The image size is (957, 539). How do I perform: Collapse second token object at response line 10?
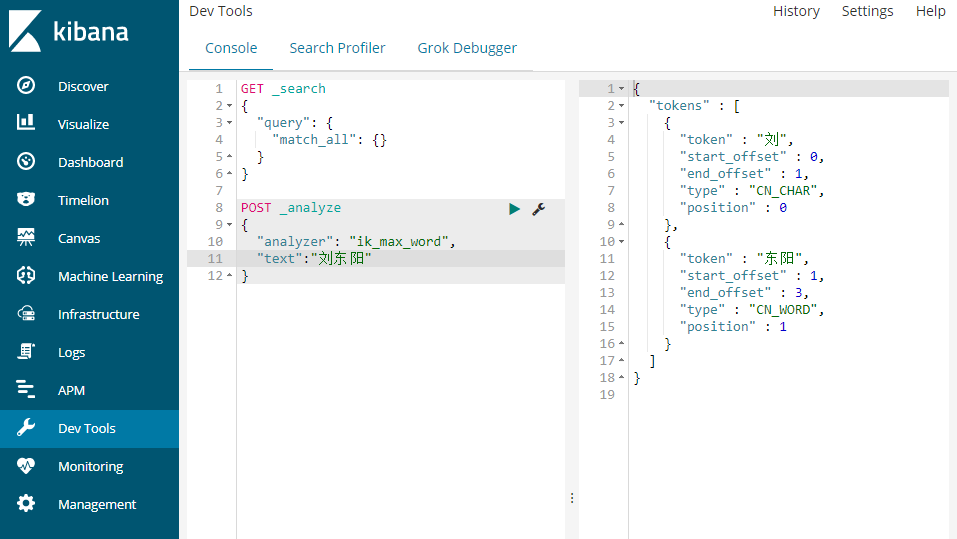[621, 242]
